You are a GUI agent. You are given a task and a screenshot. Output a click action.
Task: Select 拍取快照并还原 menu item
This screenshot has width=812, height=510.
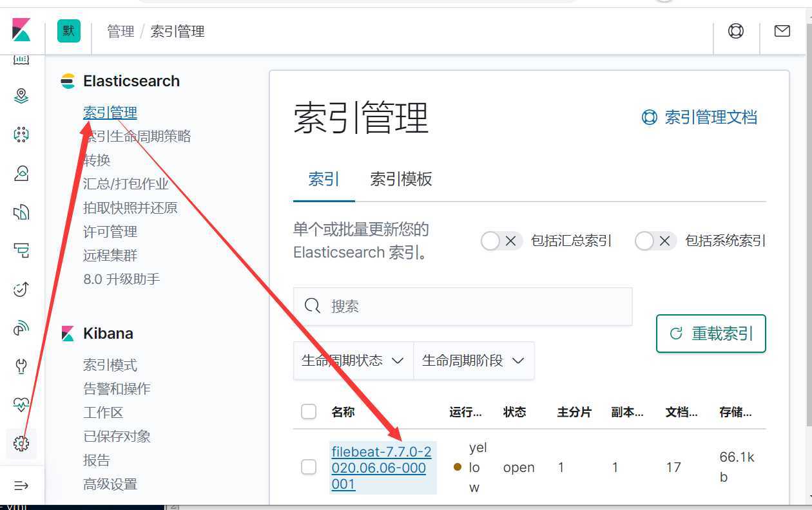click(x=130, y=208)
